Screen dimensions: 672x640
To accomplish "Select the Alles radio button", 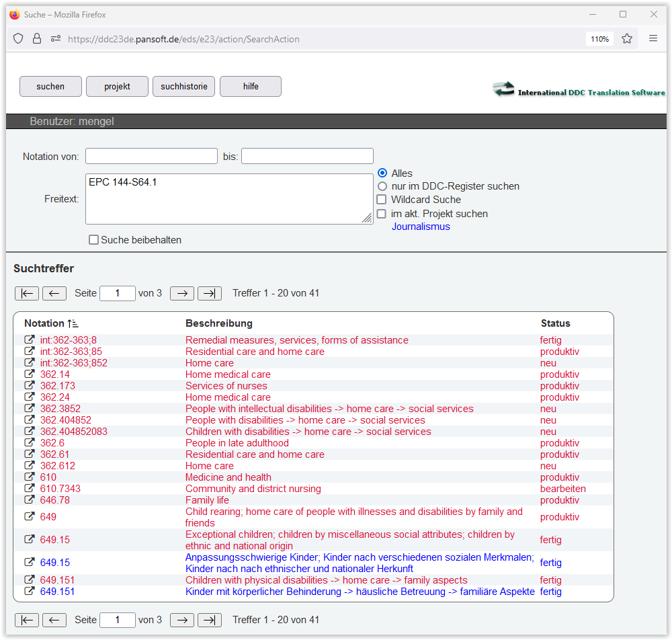I will point(382,173).
